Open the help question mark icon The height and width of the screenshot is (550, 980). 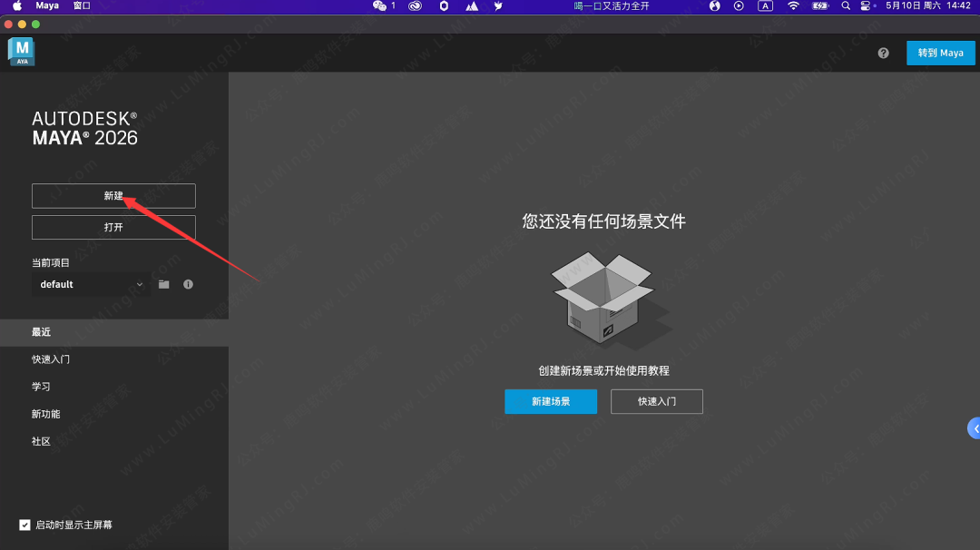coord(883,53)
